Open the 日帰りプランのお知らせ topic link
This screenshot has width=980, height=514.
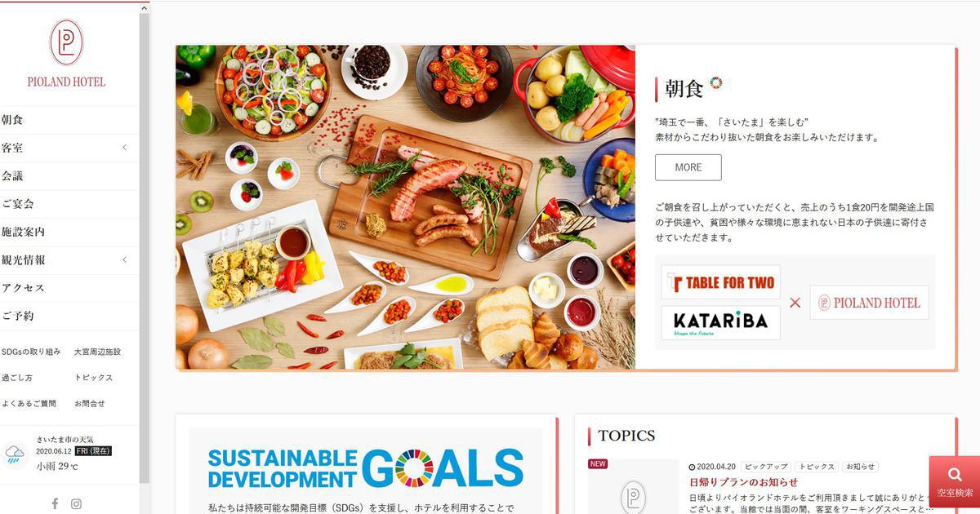point(743,482)
